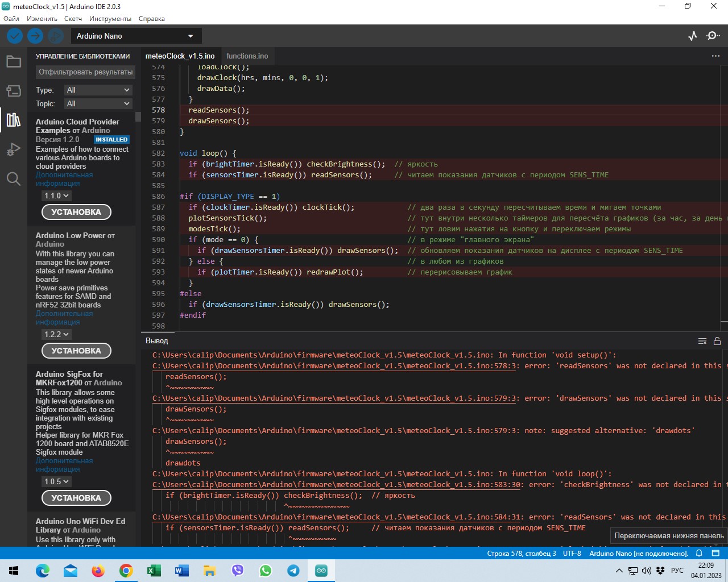Click the Verify sketch checkmark button
The width and height of the screenshot is (728, 582).
15,36
